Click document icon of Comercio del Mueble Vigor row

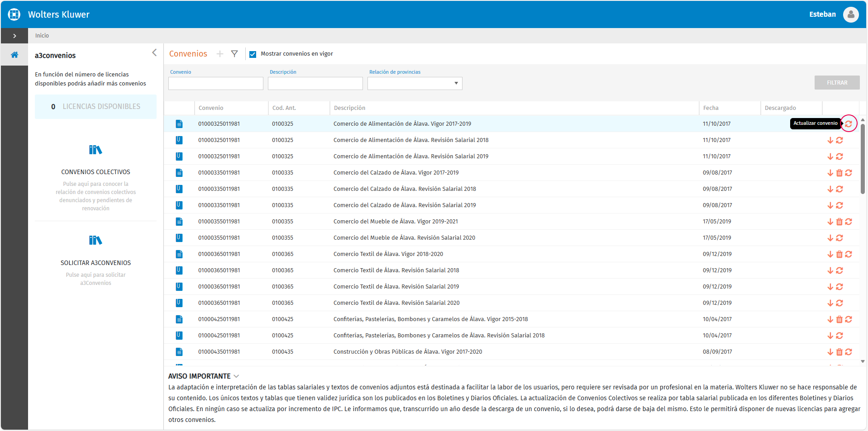[x=179, y=222]
